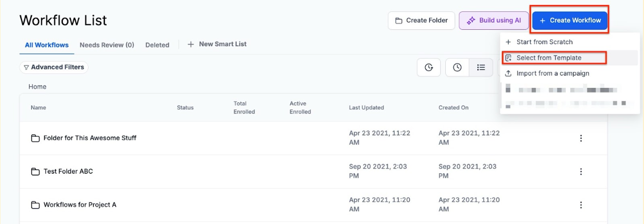Expand the Create Workflow dropdown button

(570, 21)
